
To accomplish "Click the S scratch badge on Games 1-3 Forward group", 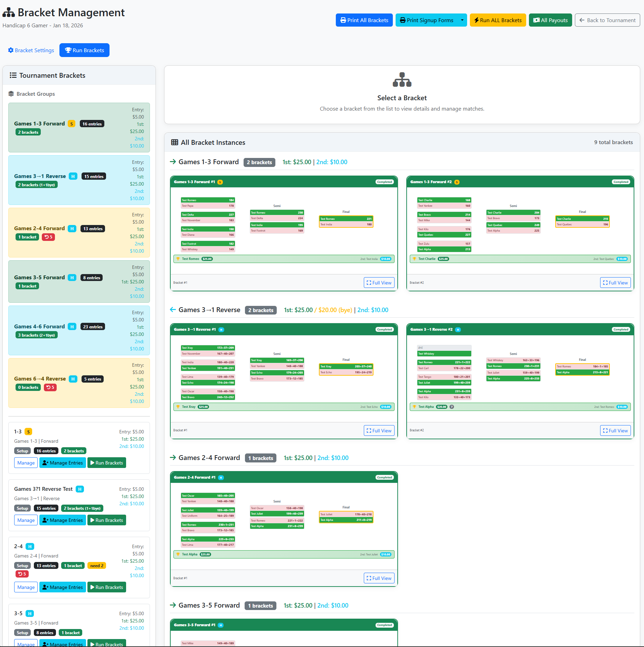I will 72,124.
